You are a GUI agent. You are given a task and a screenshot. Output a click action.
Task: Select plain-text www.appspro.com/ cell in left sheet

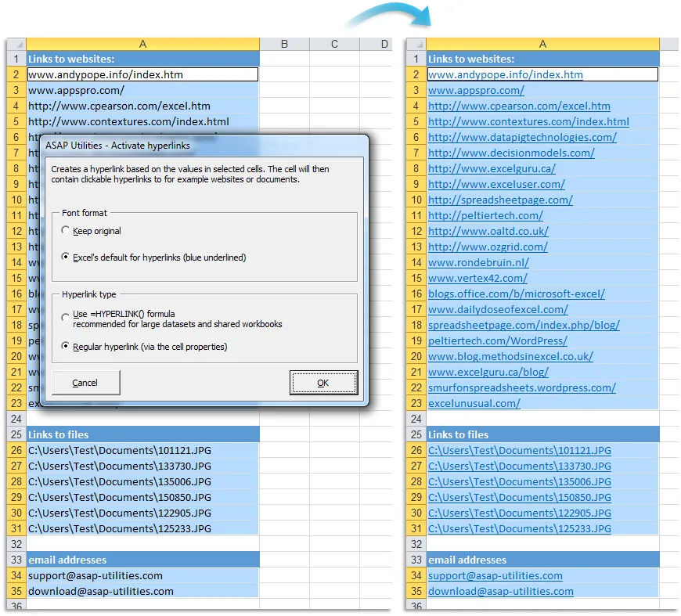click(143, 90)
